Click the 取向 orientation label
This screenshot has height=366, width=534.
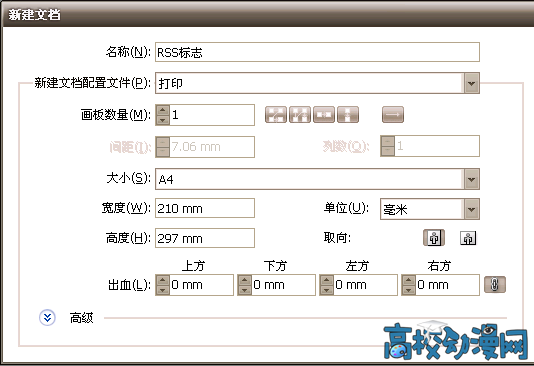337,238
